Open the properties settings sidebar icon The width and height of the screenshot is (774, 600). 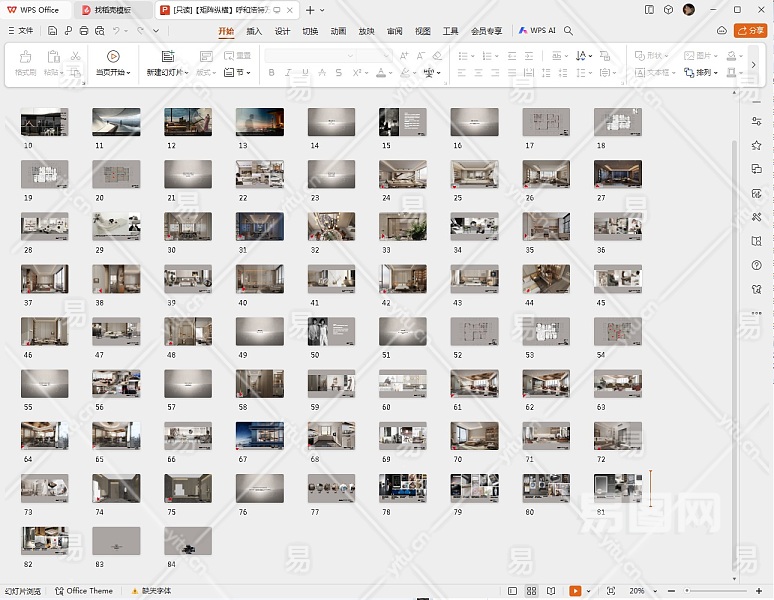click(x=756, y=120)
